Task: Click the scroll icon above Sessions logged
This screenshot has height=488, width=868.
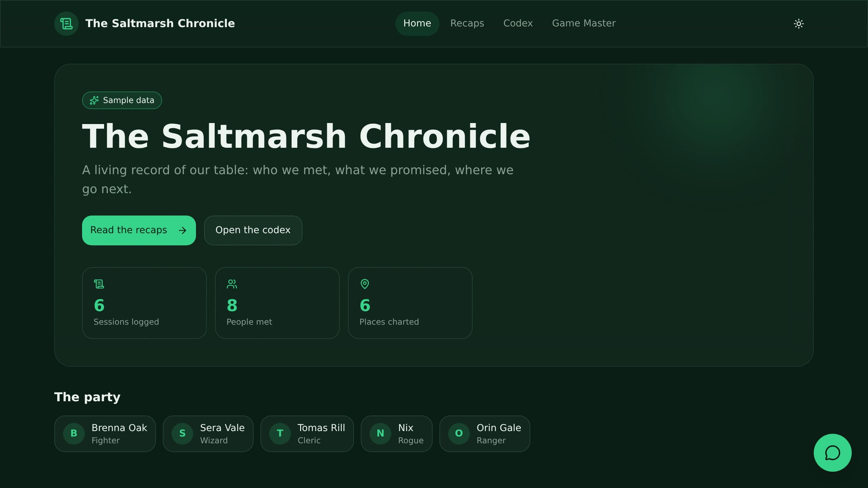Action: tap(99, 284)
